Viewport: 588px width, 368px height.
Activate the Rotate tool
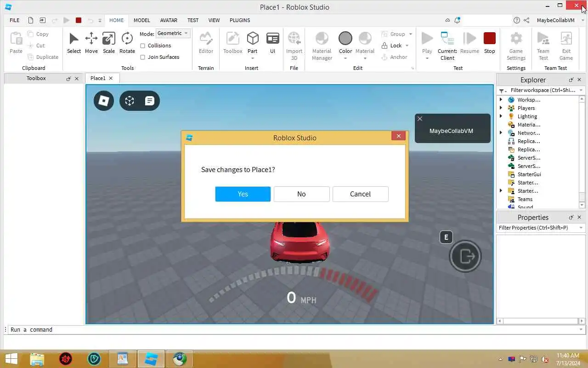[x=127, y=43]
